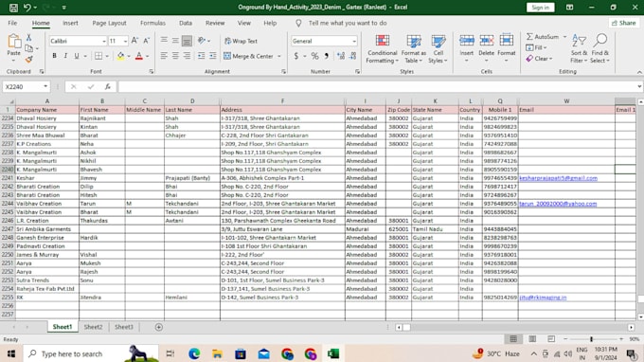Increase font size with the large A icon
644x362 pixels.
pos(134,41)
